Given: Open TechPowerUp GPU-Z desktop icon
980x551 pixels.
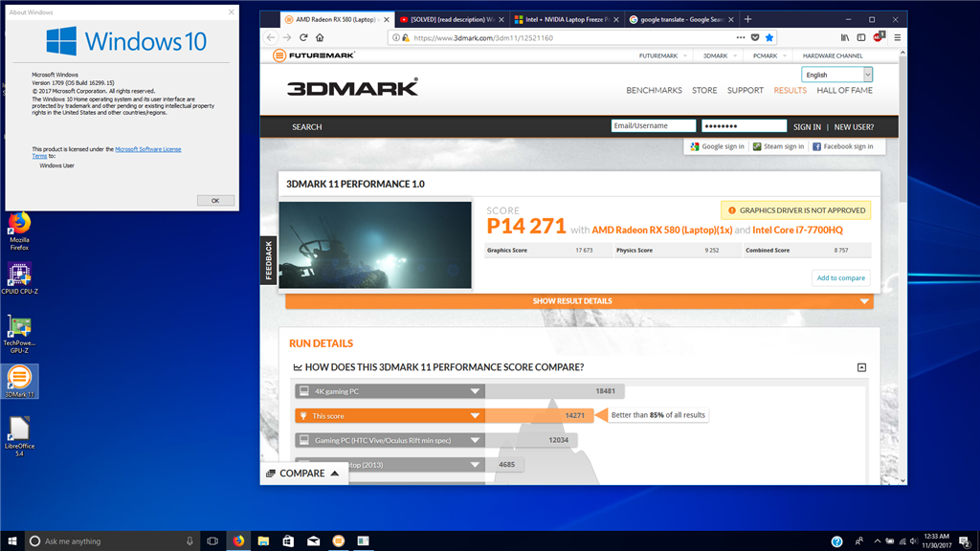Looking at the screenshot, I should coord(19,334).
